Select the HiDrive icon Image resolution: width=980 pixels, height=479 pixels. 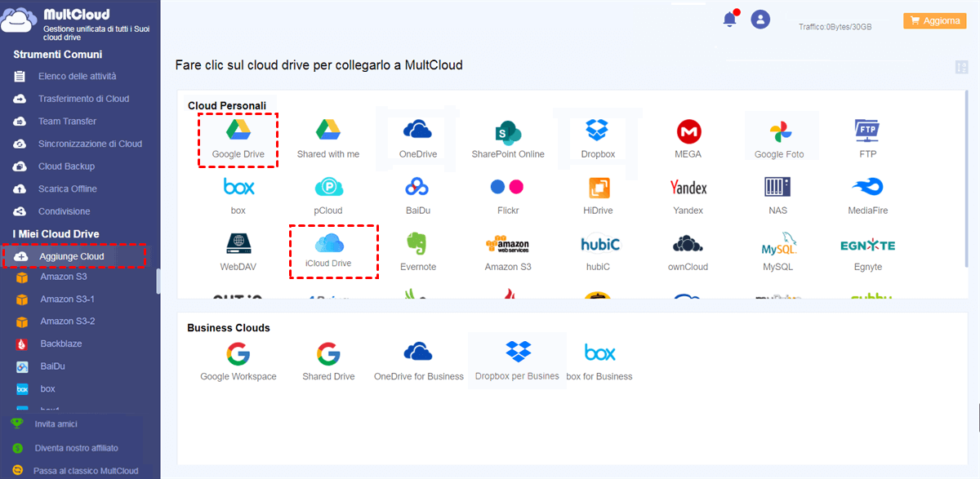pyautogui.click(x=599, y=188)
